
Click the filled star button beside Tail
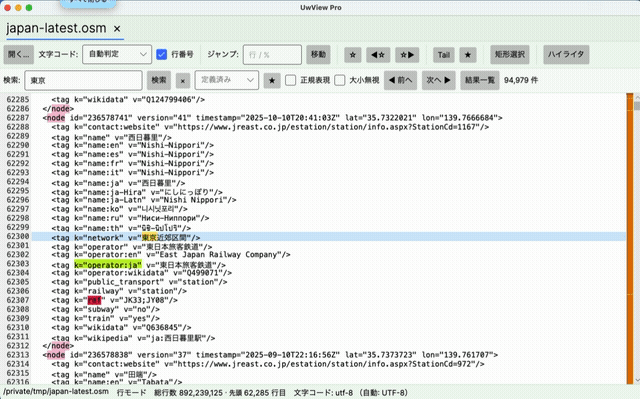[x=468, y=55]
